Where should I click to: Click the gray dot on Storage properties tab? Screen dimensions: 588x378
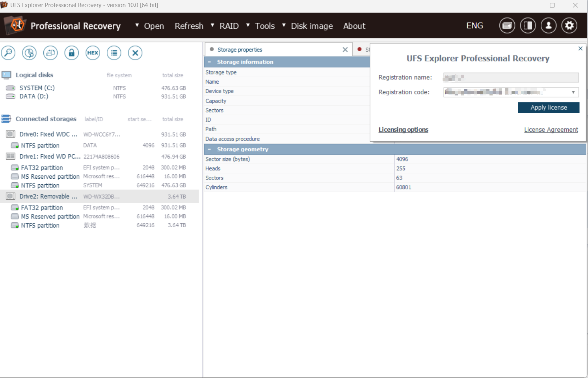click(212, 49)
